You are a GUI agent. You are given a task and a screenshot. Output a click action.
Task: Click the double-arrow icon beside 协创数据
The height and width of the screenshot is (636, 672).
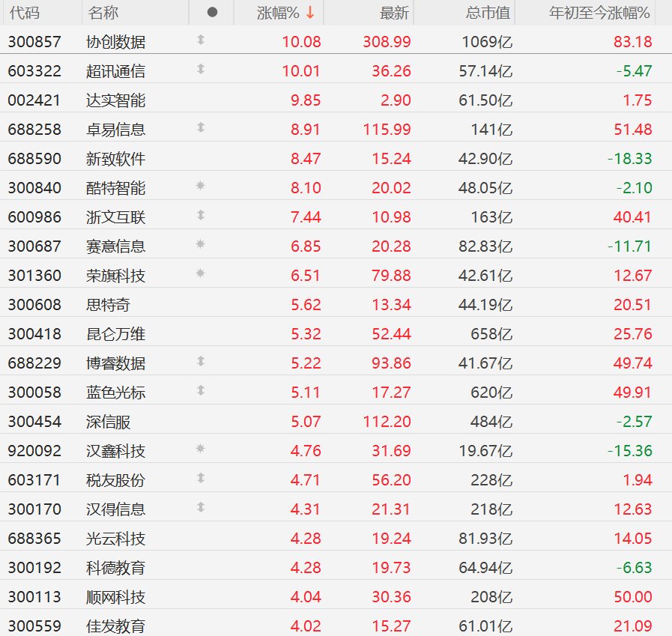click(200, 40)
